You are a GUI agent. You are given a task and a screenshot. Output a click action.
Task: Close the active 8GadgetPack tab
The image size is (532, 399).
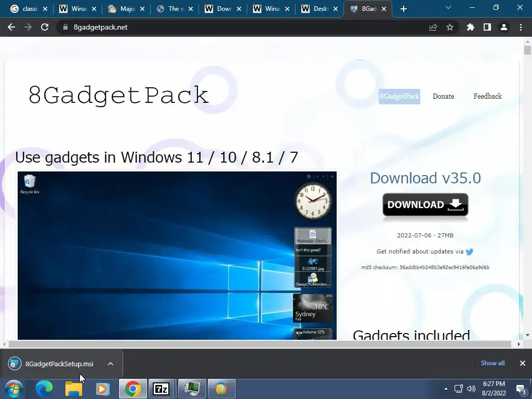(384, 9)
